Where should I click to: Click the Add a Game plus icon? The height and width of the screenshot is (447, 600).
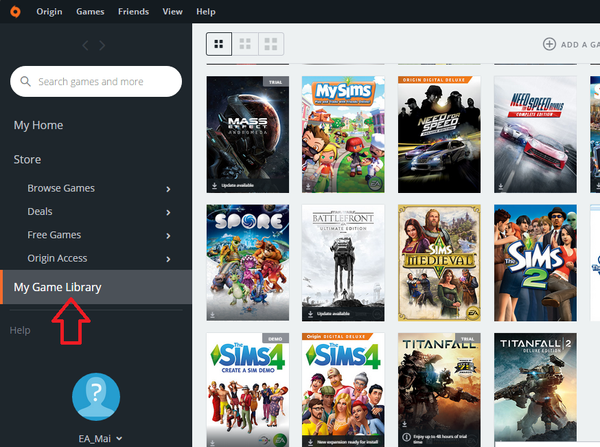click(x=549, y=44)
